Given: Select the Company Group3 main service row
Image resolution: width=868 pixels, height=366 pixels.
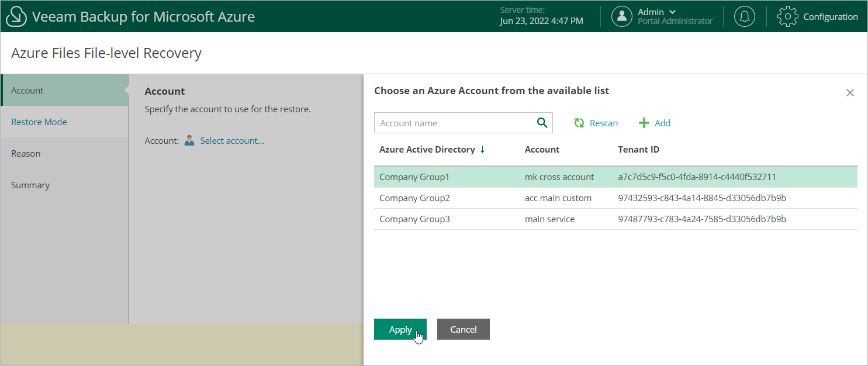Looking at the screenshot, I should [549, 219].
